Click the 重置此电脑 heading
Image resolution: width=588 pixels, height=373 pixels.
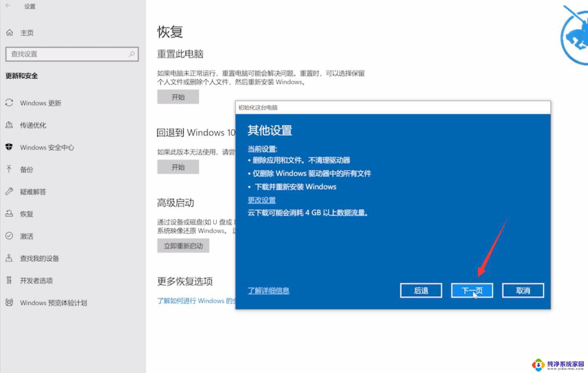[180, 54]
